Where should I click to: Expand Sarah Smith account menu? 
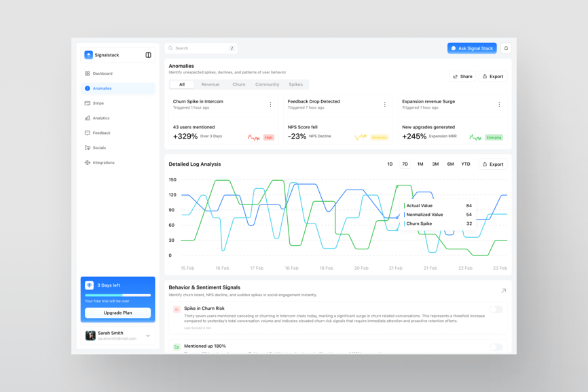pos(148,336)
